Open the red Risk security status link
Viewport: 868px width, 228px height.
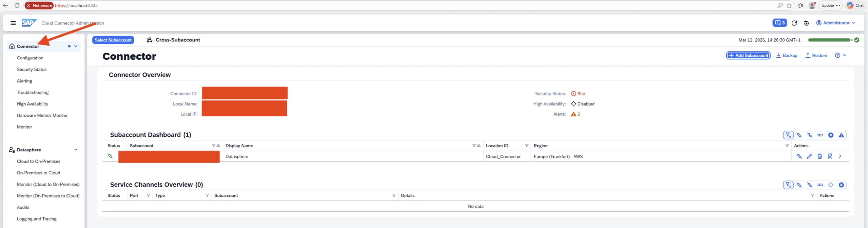[581, 94]
